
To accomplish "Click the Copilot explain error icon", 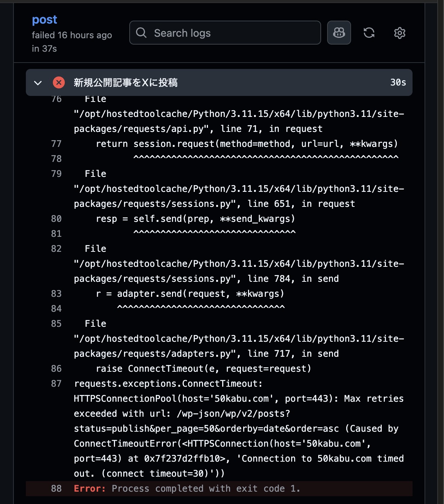I will click(339, 33).
